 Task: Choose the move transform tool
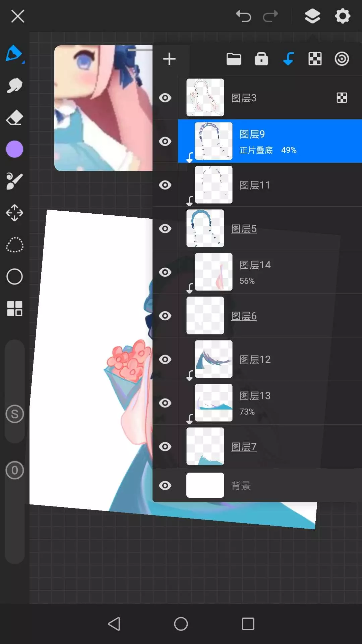(14, 213)
